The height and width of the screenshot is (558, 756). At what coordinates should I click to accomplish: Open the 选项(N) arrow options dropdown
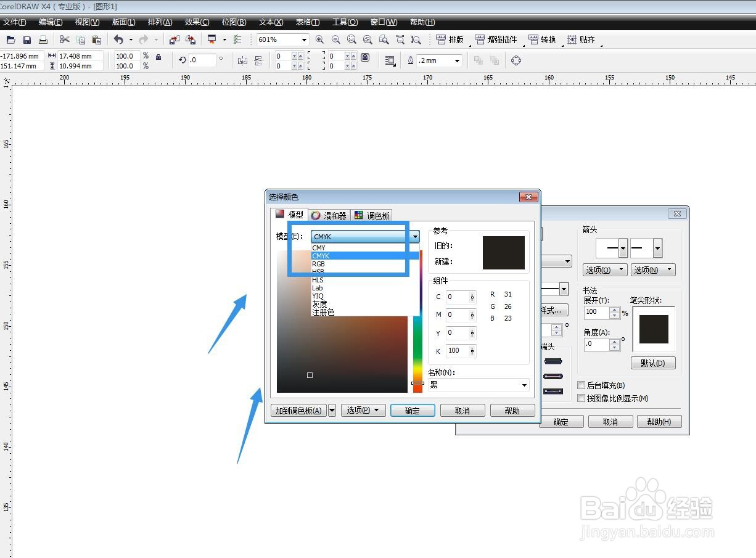pos(653,270)
